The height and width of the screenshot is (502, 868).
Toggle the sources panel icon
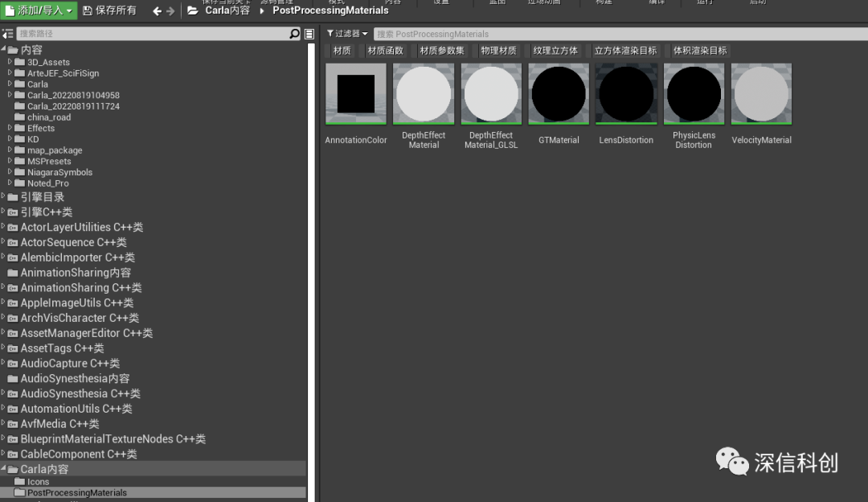(x=8, y=34)
